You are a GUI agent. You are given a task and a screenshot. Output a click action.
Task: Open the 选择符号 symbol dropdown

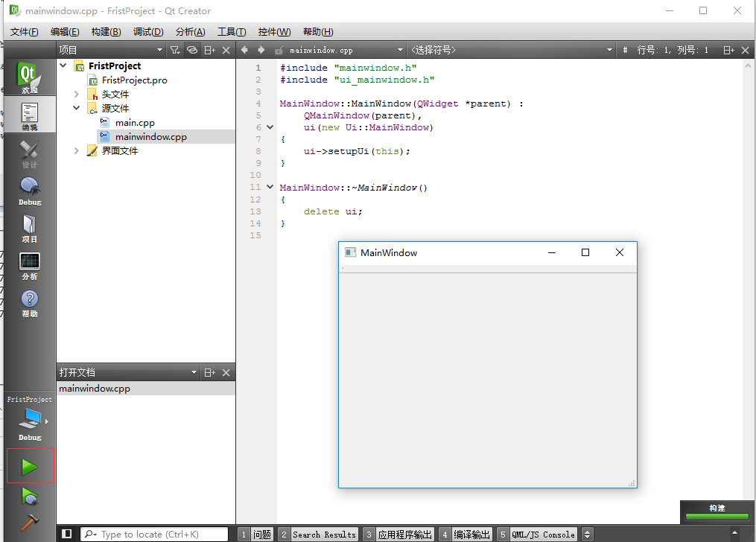pyautogui.click(x=609, y=50)
